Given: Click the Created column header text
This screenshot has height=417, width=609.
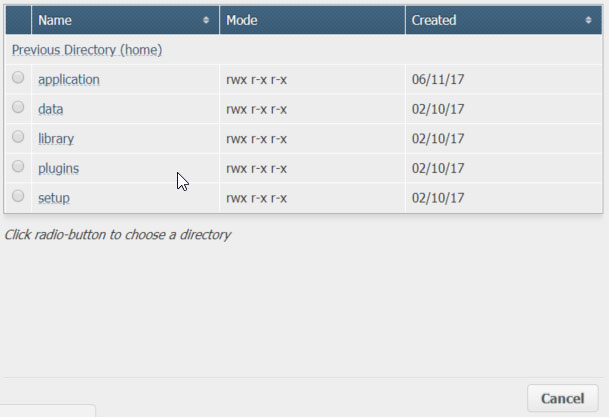Looking at the screenshot, I should pos(434,20).
